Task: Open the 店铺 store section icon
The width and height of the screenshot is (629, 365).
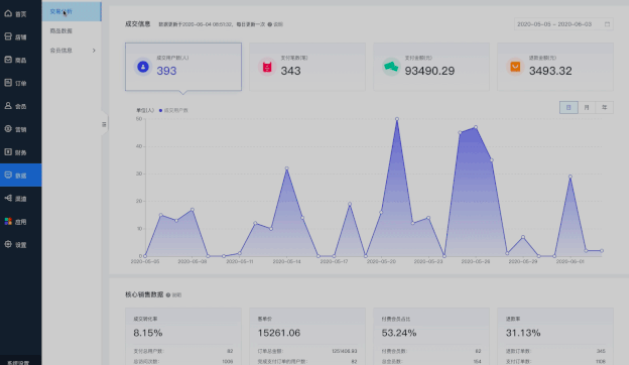Action: [x=8, y=36]
